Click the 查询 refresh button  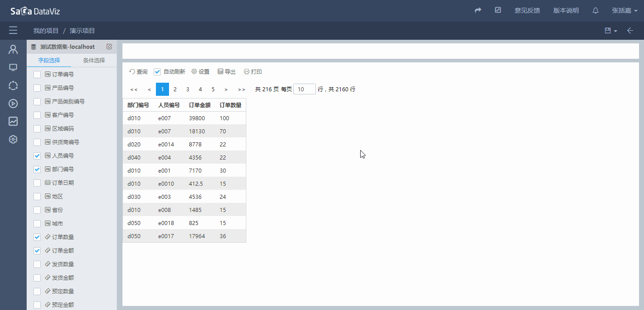138,71
